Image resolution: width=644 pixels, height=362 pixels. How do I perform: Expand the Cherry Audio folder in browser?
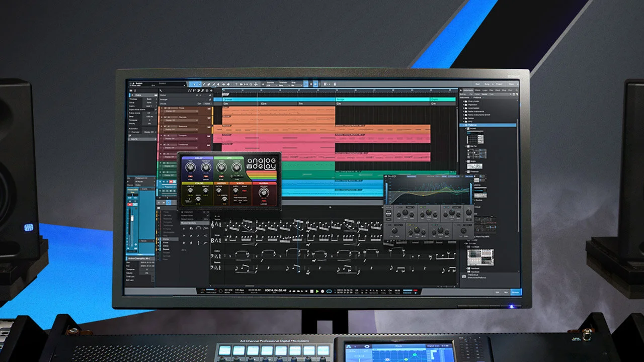(x=463, y=102)
